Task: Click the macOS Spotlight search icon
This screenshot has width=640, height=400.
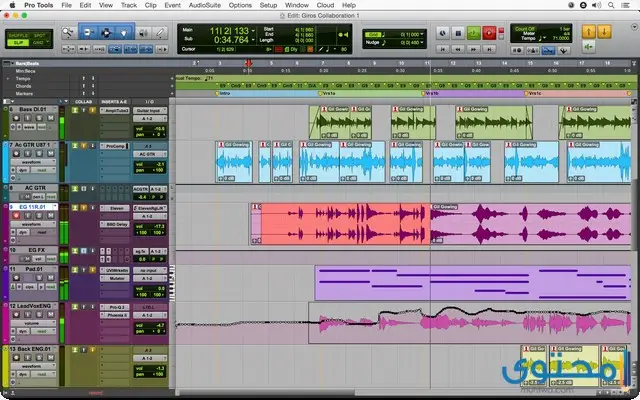Action: point(611,5)
